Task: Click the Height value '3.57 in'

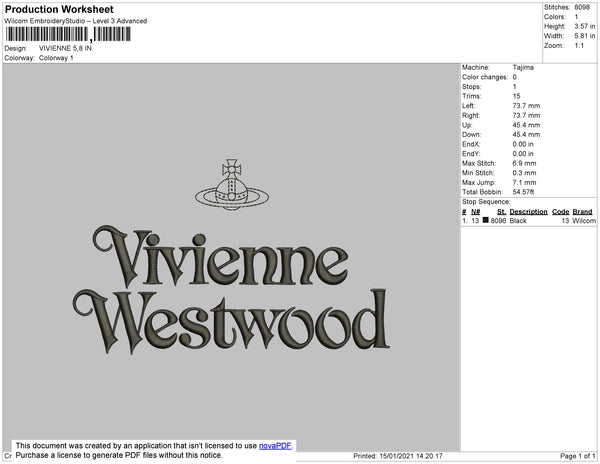Action: (x=585, y=26)
